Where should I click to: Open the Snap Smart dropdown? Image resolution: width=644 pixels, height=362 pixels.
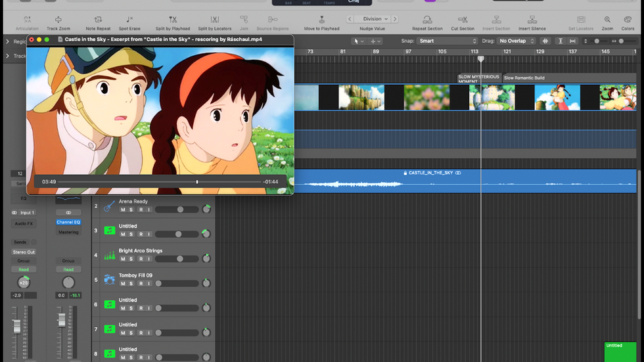pyautogui.click(x=448, y=41)
